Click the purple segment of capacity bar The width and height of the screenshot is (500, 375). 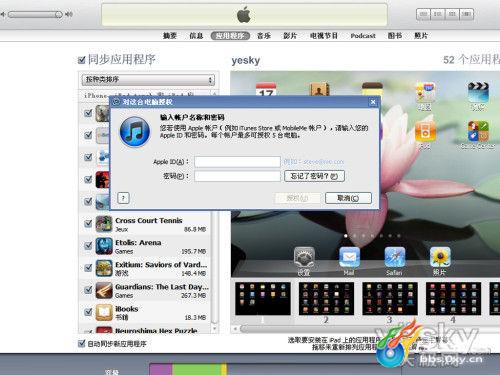point(161,369)
